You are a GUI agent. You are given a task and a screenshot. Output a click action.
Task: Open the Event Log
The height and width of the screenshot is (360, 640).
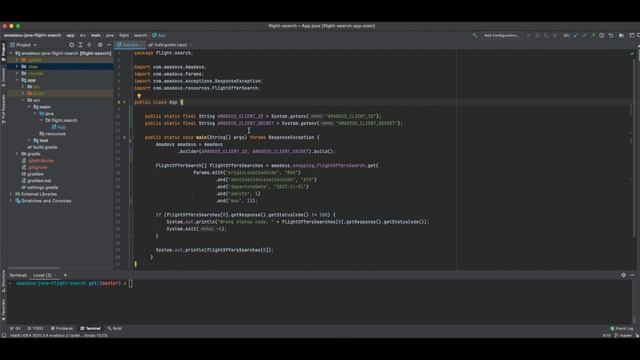(622, 328)
